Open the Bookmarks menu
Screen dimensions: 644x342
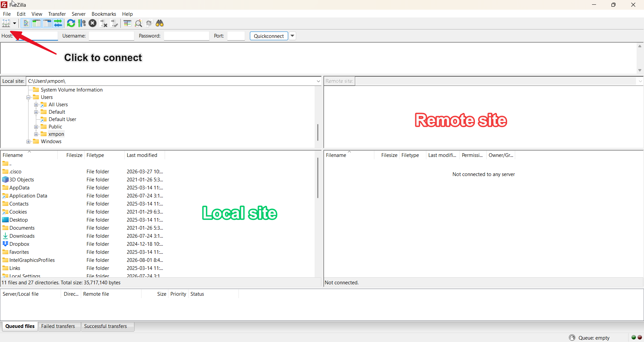point(104,14)
